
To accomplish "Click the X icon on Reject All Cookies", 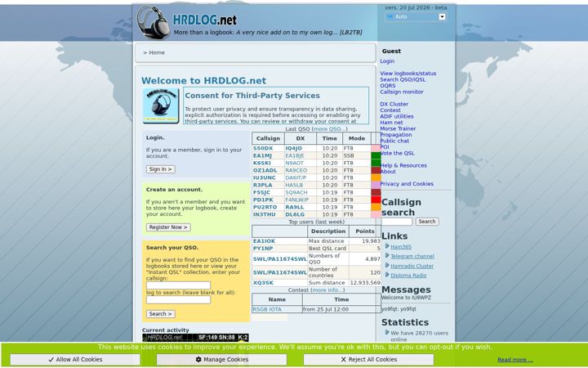I will pos(343,359).
